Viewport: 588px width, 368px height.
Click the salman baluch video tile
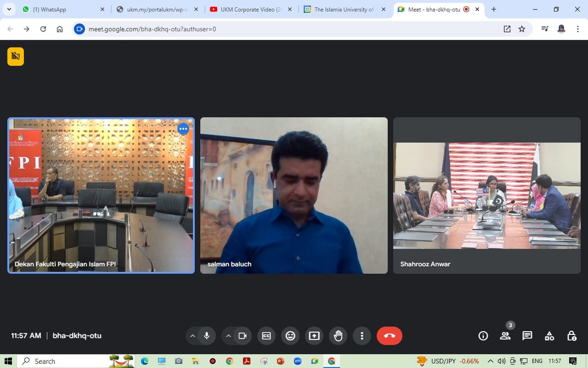point(294,195)
